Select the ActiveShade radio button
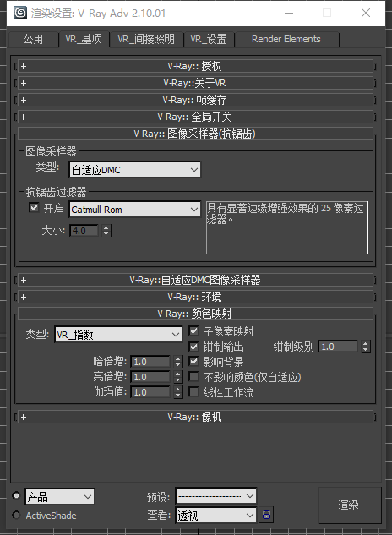The width and height of the screenshot is (392, 535). pyautogui.click(x=16, y=515)
